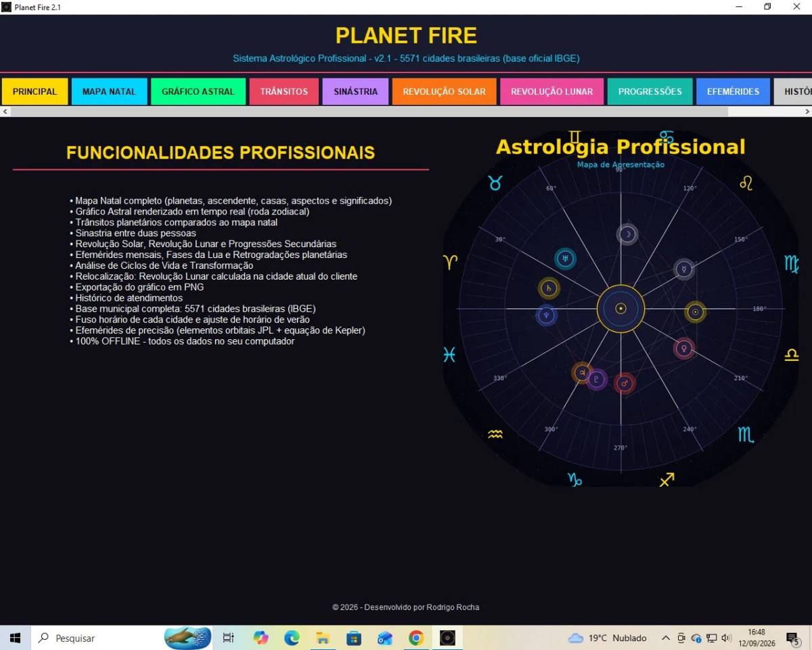Select the red Mars glyph
The height and width of the screenshot is (650, 812).
[625, 383]
